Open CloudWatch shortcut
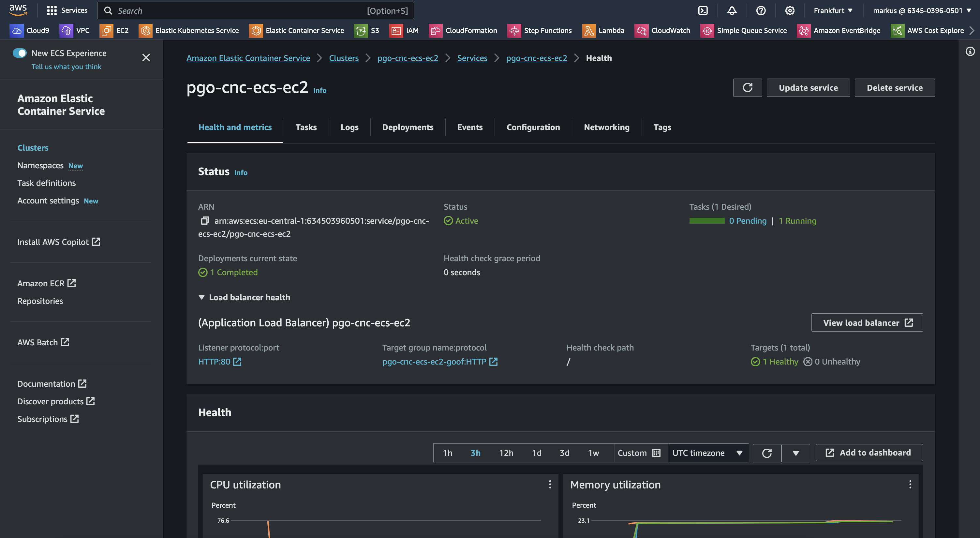The height and width of the screenshot is (538, 980). point(662,30)
